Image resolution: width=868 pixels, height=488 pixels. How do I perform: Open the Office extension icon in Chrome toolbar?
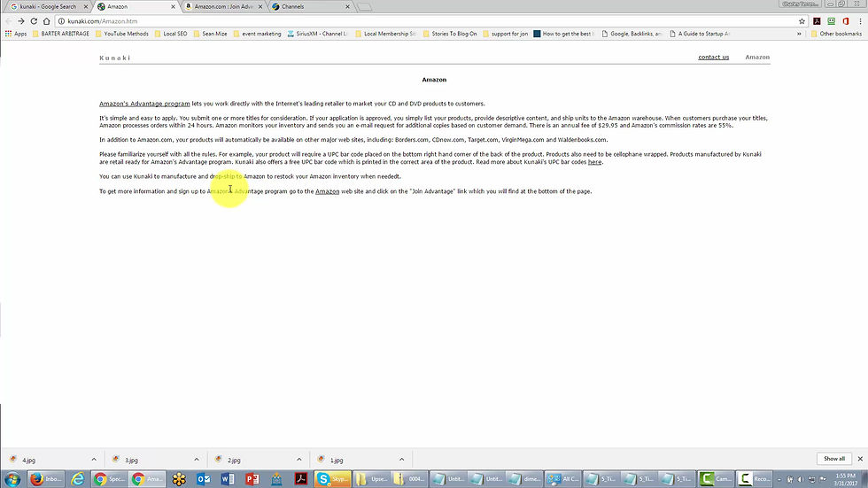click(x=845, y=21)
